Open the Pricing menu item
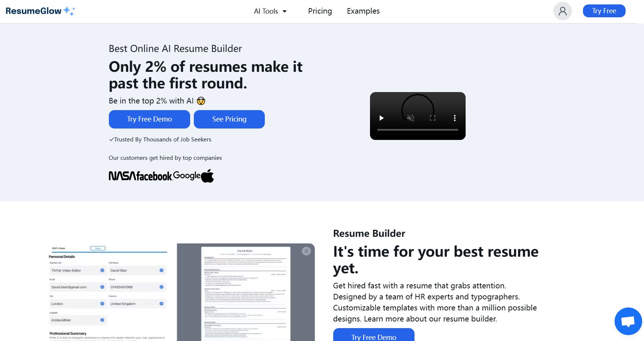This screenshot has height=341, width=644. 320,11
